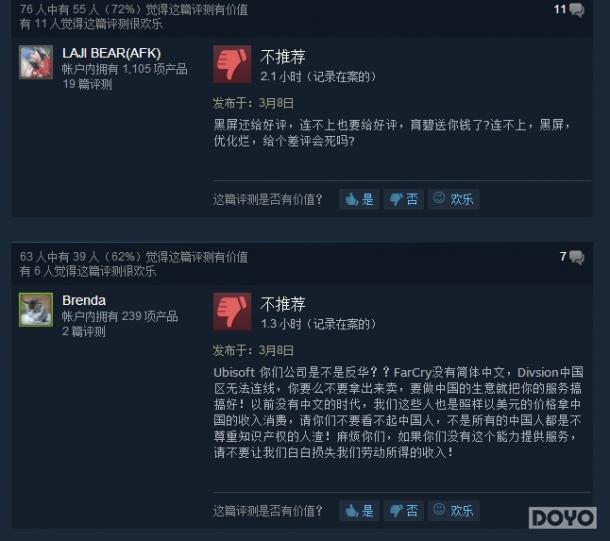Vote 是 (yes) on LAJI BEAR's review
610x541 pixels.
(x=359, y=199)
